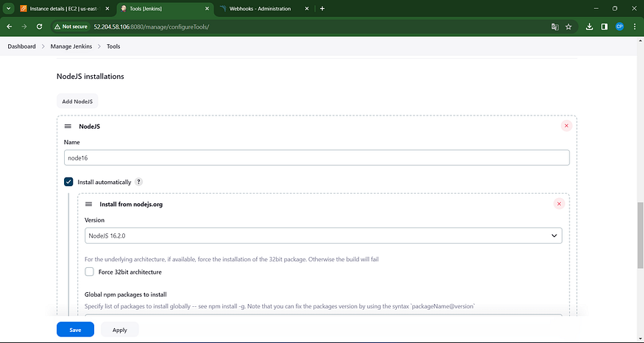This screenshot has width=644, height=343.
Task: Reload the Jenkins Tools page
Action: tap(40, 26)
